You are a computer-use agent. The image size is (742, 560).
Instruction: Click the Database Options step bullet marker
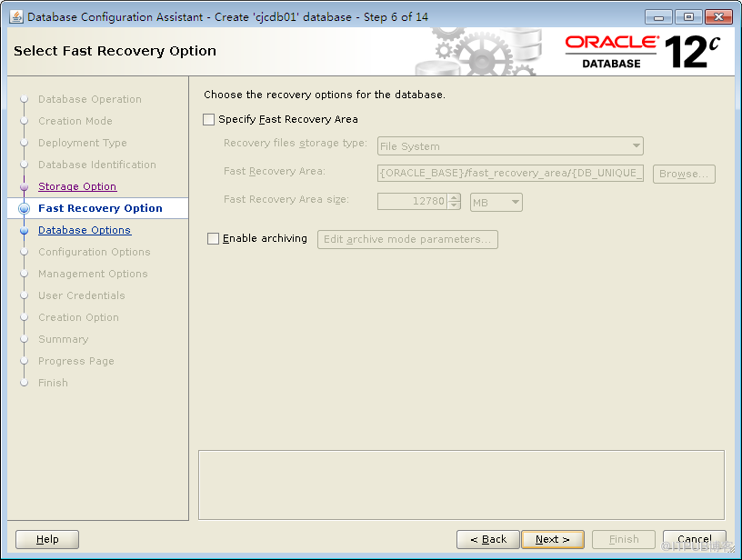tap(25, 230)
